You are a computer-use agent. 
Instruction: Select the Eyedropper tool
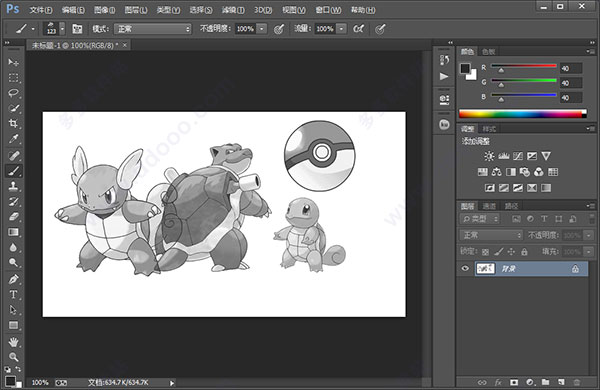click(13, 139)
